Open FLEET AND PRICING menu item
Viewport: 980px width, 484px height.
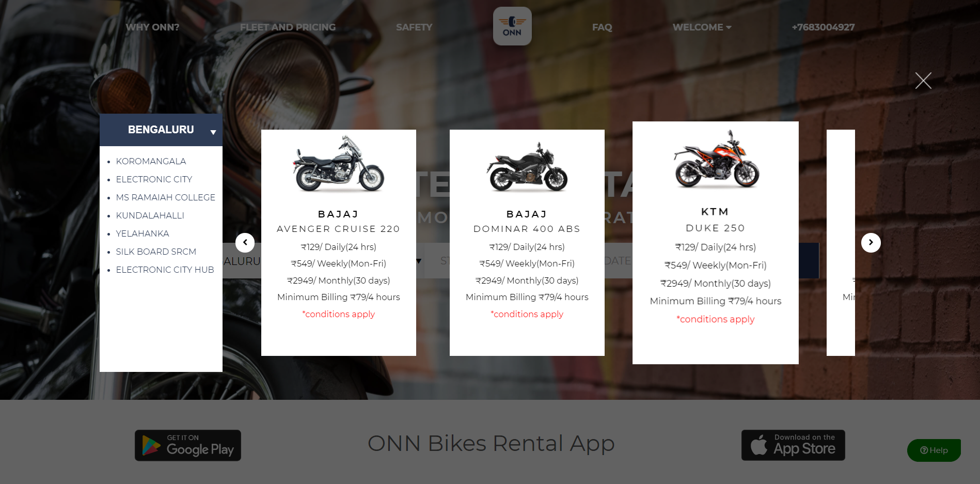(288, 27)
